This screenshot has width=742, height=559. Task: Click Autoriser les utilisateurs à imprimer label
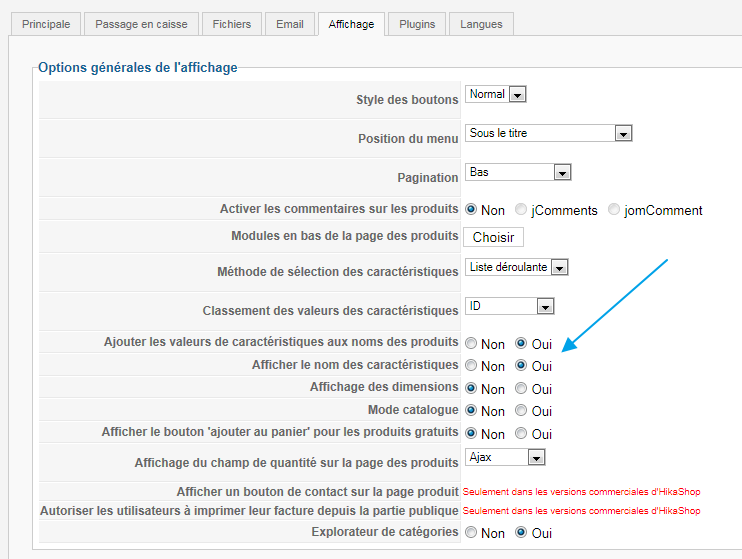[249, 511]
